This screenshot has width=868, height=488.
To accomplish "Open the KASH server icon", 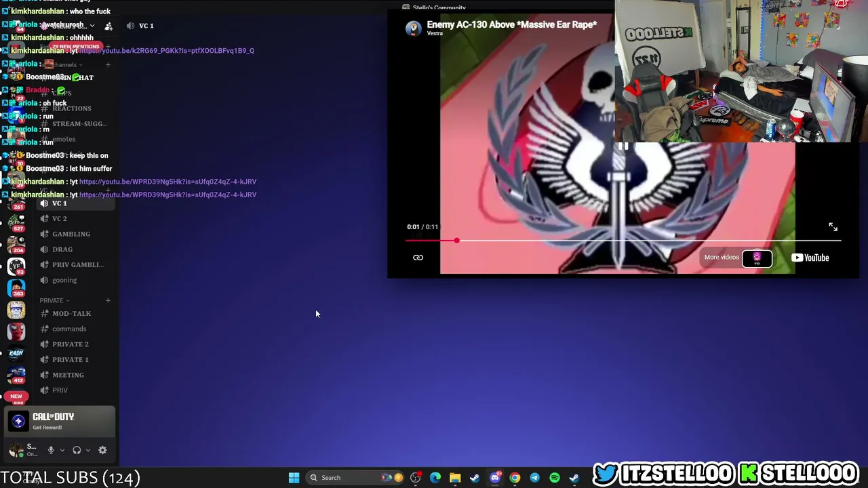I will coord(16,353).
